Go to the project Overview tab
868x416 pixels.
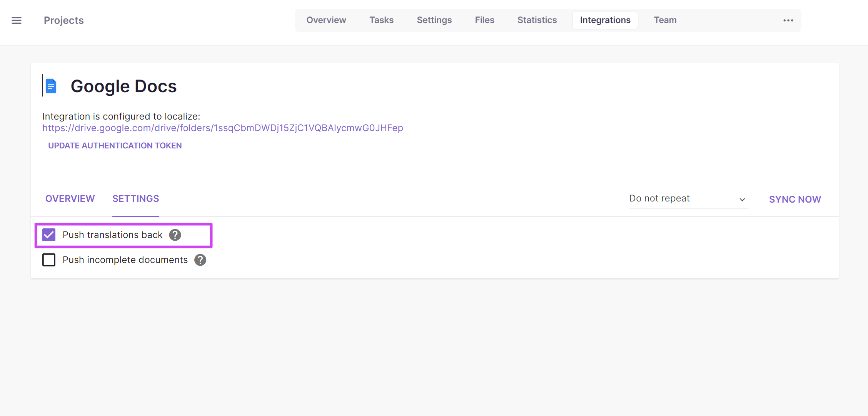tap(326, 20)
